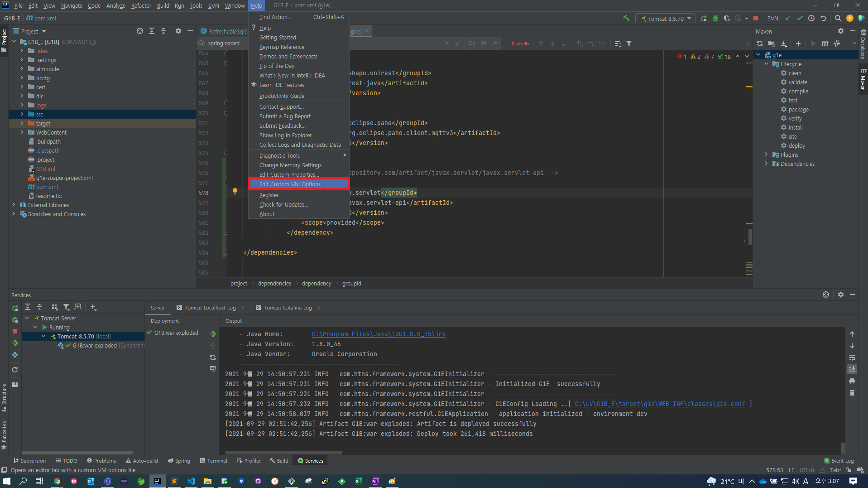Viewport: 868px width, 488px height.
Task: Open the Refactor menu
Action: click(141, 5)
